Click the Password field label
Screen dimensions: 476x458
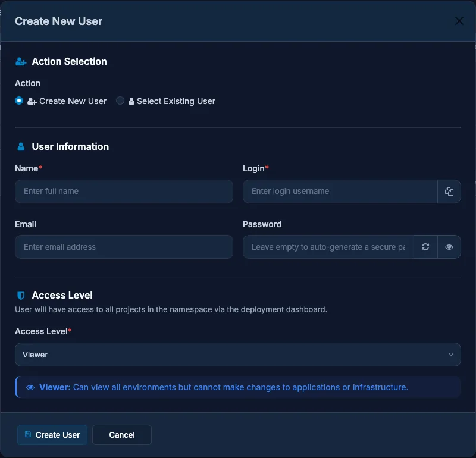point(262,224)
